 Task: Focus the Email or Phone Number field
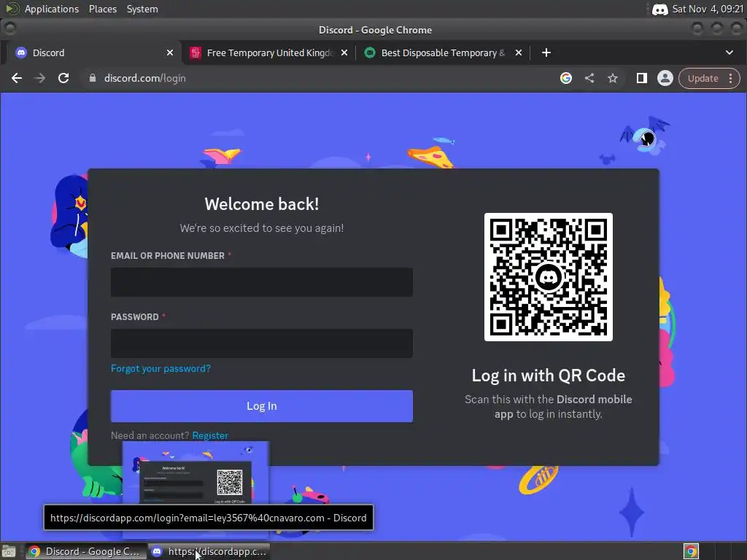tap(262, 282)
